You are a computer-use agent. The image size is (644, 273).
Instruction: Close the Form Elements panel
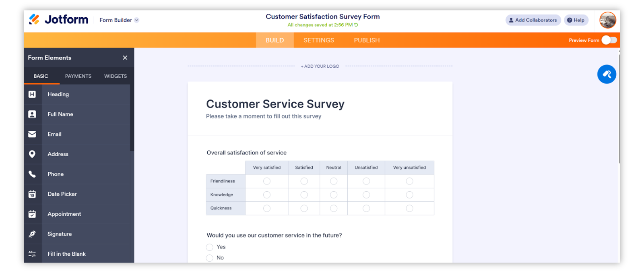click(125, 58)
